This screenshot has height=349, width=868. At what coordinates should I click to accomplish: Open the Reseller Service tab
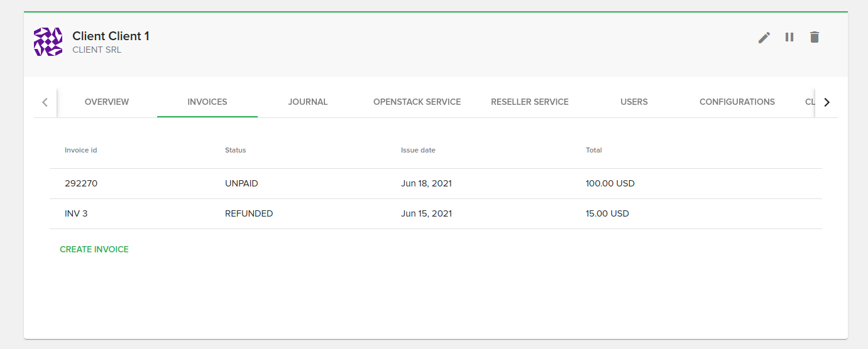coord(530,102)
